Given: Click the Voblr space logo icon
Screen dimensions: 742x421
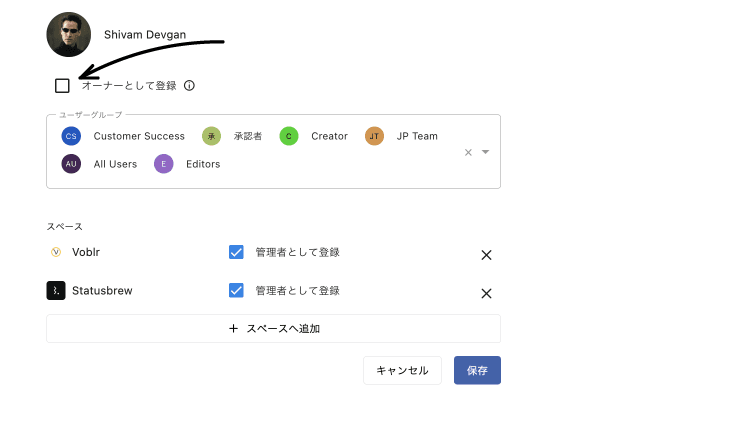Looking at the screenshot, I should click(x=56, y=252).
